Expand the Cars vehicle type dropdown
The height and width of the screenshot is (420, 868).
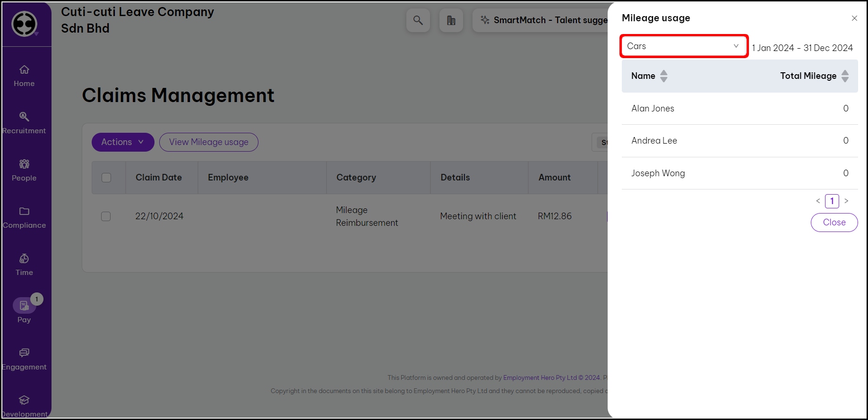[x=683, y=46]
